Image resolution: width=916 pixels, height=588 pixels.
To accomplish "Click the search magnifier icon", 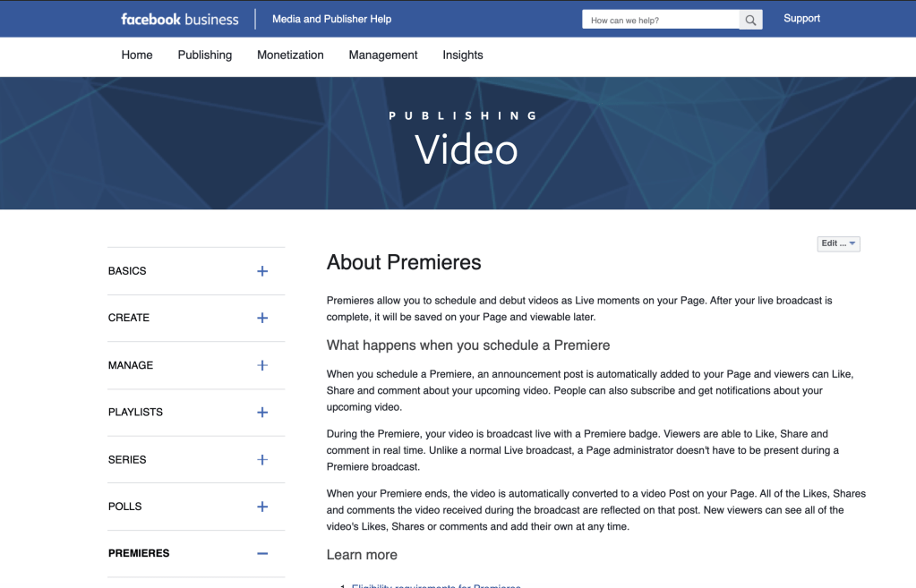I will 750,20.
